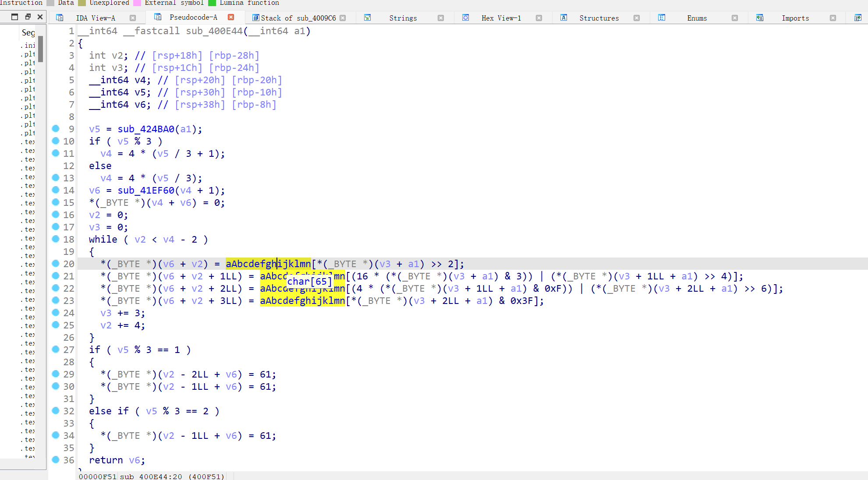Close Pseudocode-A tab

[x=232, y=18]
